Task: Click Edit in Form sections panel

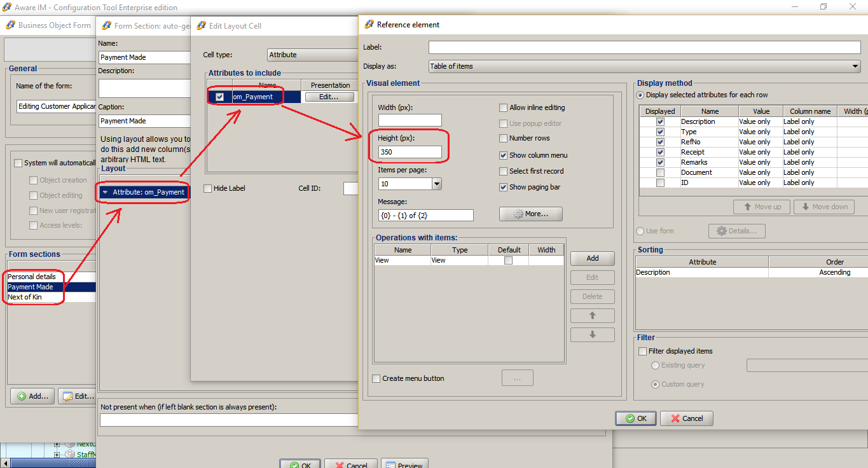Action: (x=77, y=396)
